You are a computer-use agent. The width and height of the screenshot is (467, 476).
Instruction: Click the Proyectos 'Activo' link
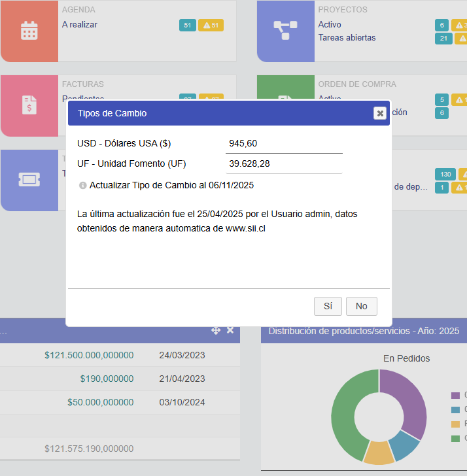coord(330,25)
